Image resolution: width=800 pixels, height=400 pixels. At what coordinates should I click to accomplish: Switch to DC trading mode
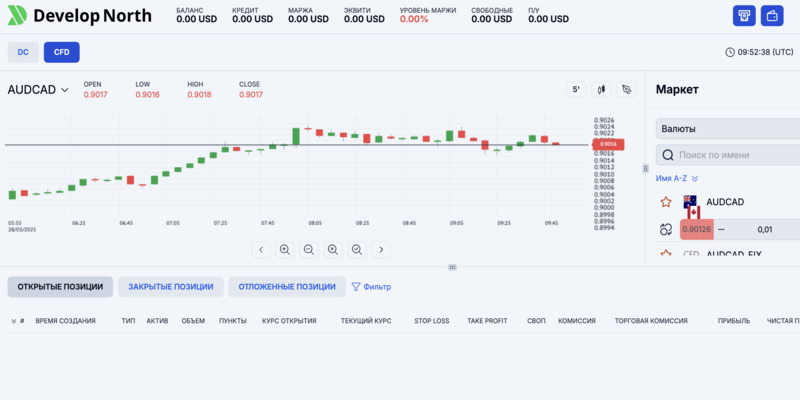(x=23, y=52)
